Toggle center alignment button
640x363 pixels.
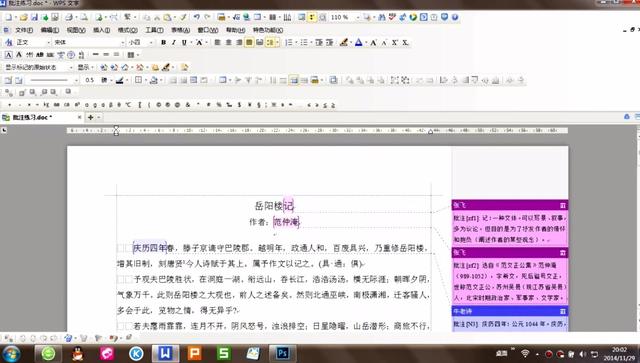pyautogui.click(x=229, y=42)
